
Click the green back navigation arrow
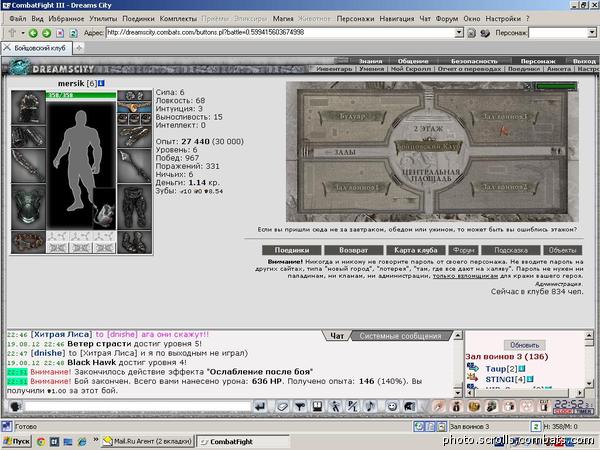33,33
